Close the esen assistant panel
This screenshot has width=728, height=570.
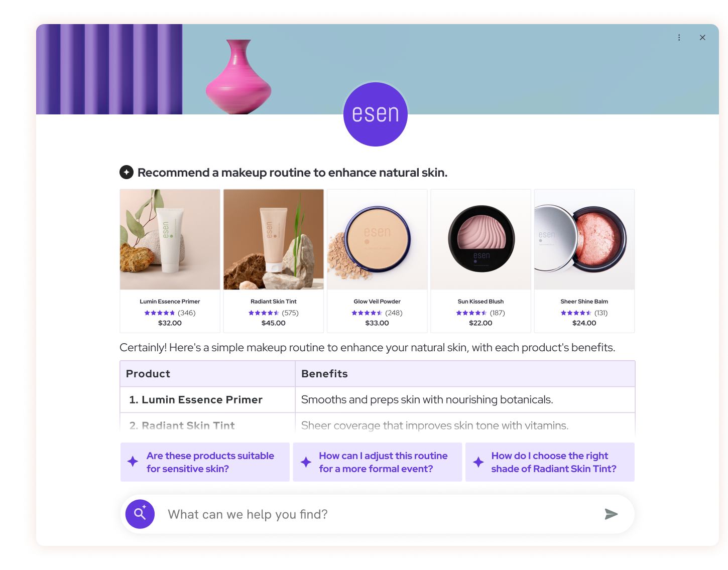point(702,38)
